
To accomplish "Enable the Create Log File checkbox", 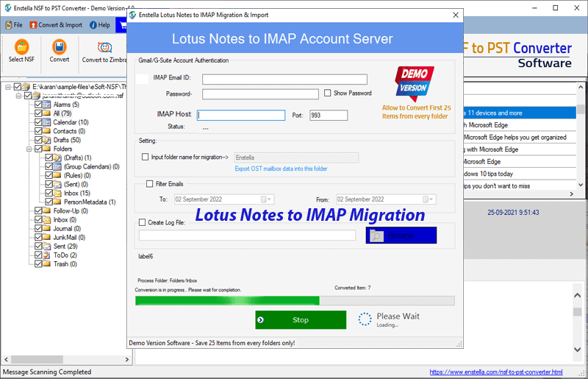I will [142, 222].
